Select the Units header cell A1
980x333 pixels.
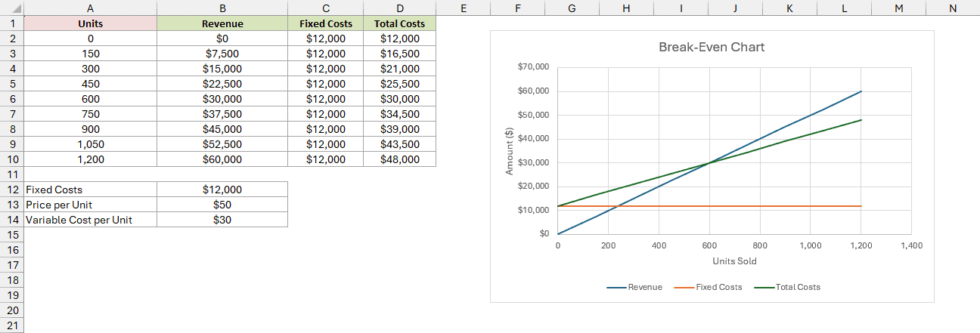pos(91,23)
